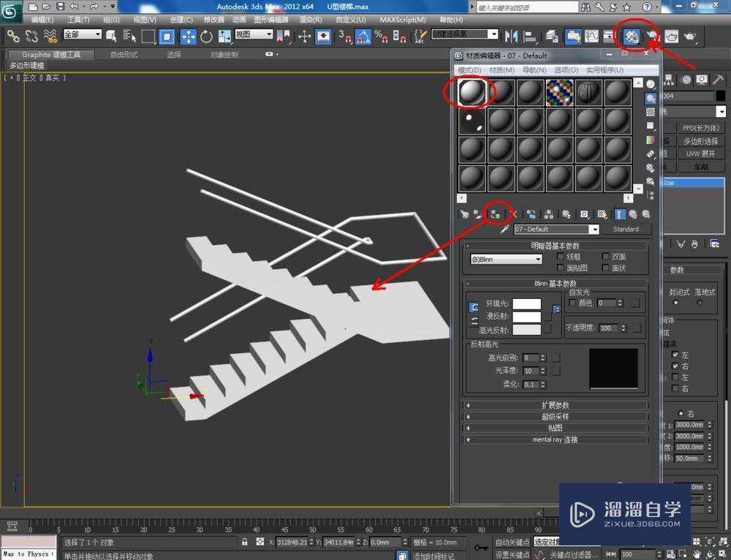This screenshot has height=560, width=731.
Task: Click the UVW 展开 modifier button
Action: [x=700, y=154]
